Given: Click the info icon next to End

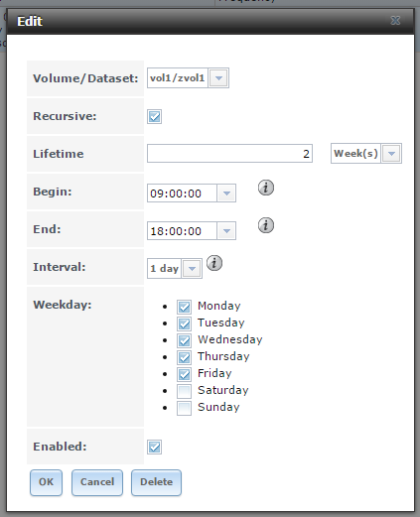Looking at the screenshot, I should (266, 225).
